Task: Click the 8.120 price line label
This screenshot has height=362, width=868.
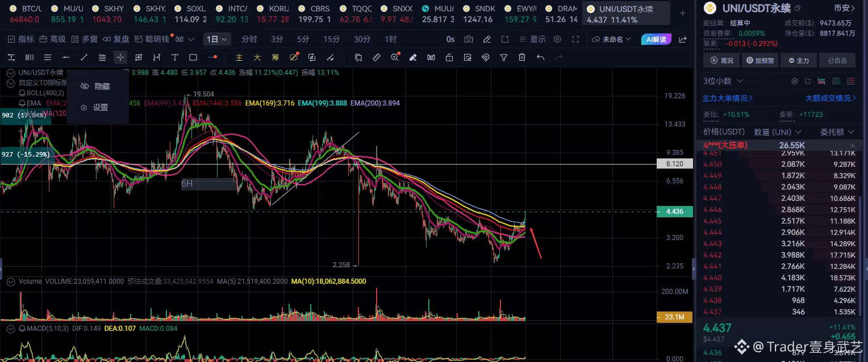Action: click(x=674, y=163)
